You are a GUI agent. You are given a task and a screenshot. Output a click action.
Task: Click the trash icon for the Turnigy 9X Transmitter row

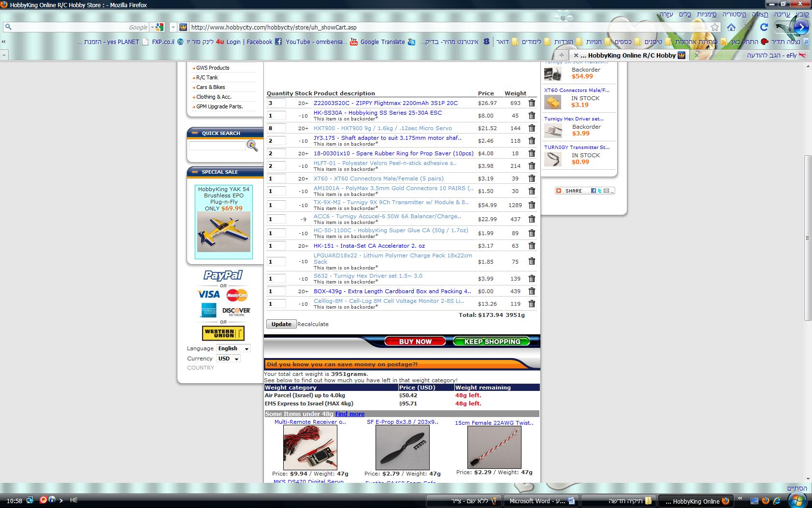click(x=532, y=205)
